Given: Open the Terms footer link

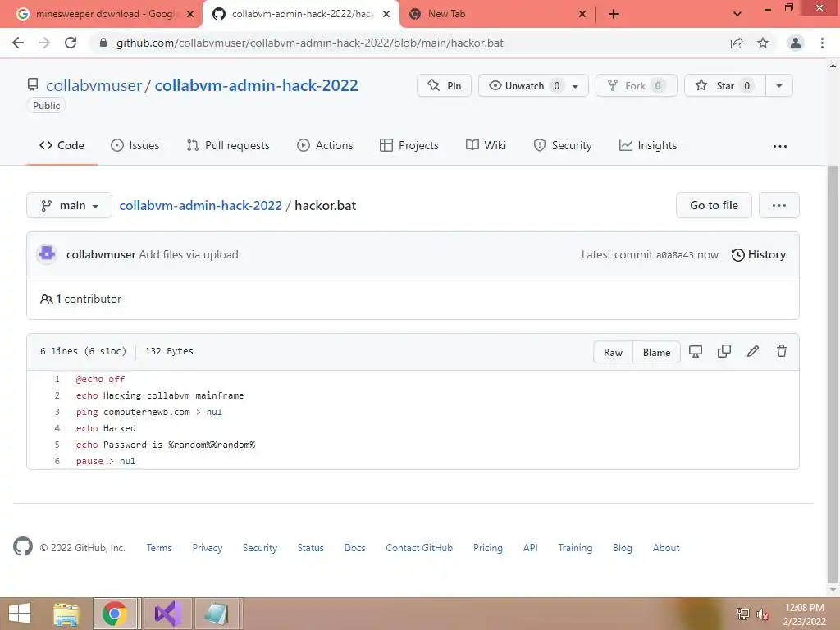Looking at the screenshot, I should click(x=159, y=547).
